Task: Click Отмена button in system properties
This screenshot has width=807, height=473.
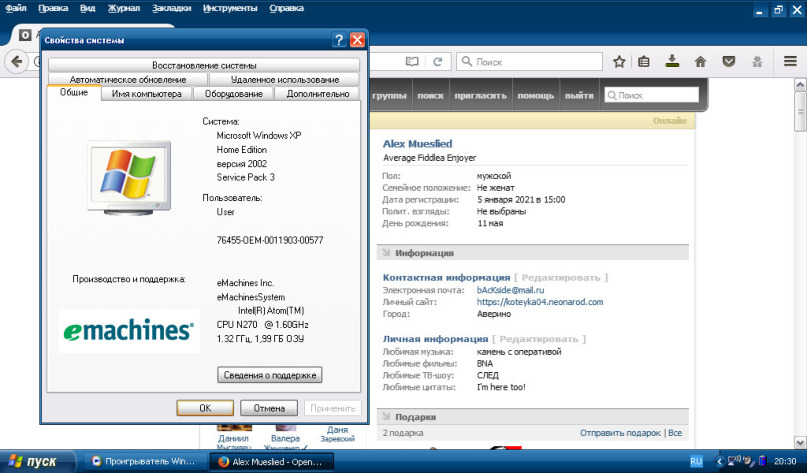Action: click(x=269, y=408)
